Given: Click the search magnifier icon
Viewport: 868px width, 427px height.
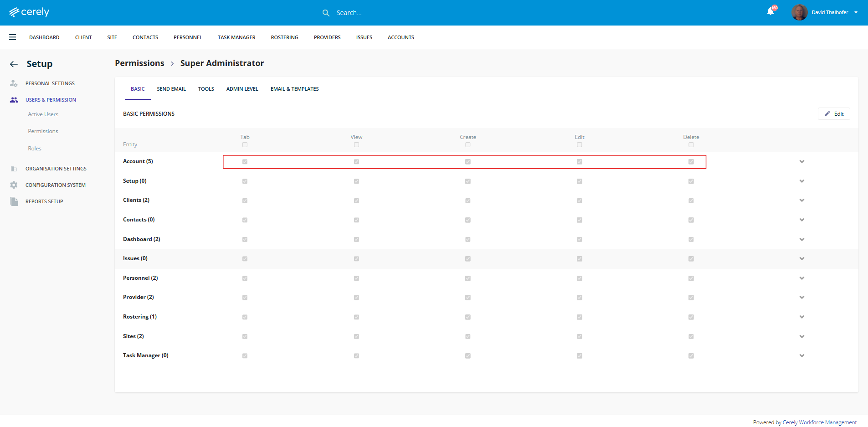Looking at the screenshot, I should 326,13.
